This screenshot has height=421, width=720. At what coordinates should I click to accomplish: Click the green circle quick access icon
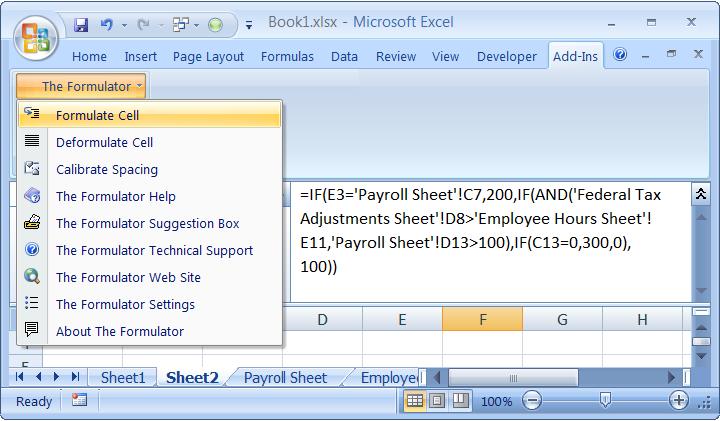tap(215, 24)
